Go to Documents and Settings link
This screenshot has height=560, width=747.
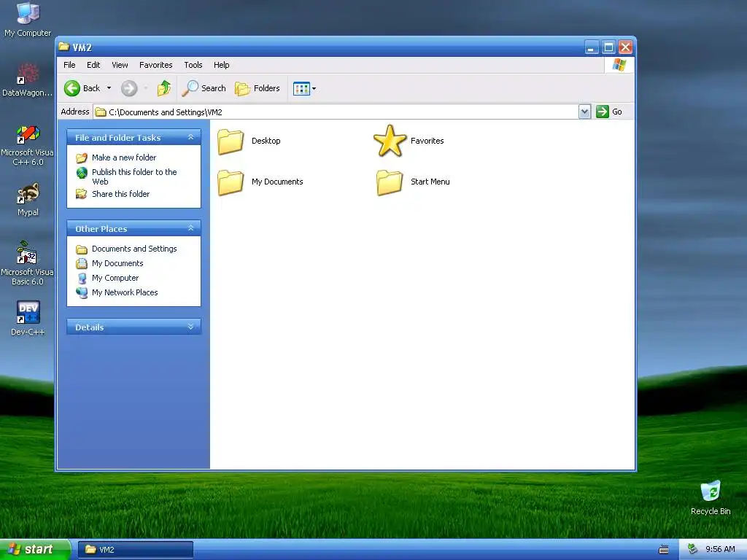[134, 249]
